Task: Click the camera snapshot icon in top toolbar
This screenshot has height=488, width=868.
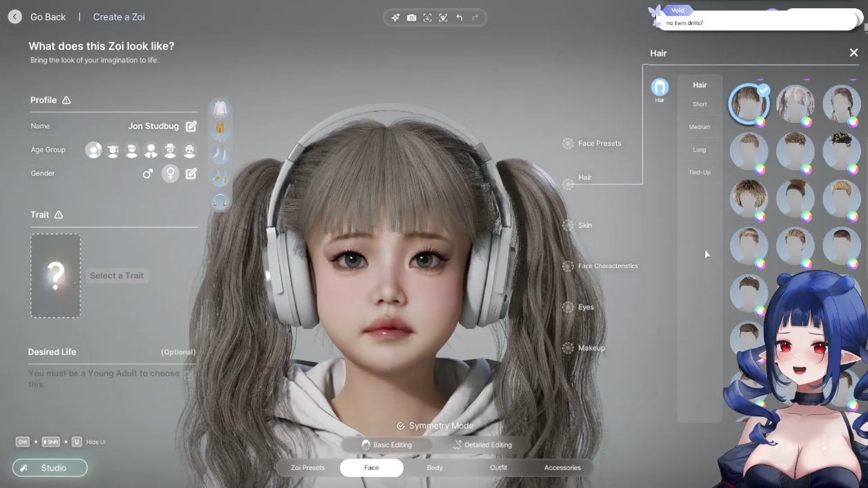Action: [x=411, y=18]
